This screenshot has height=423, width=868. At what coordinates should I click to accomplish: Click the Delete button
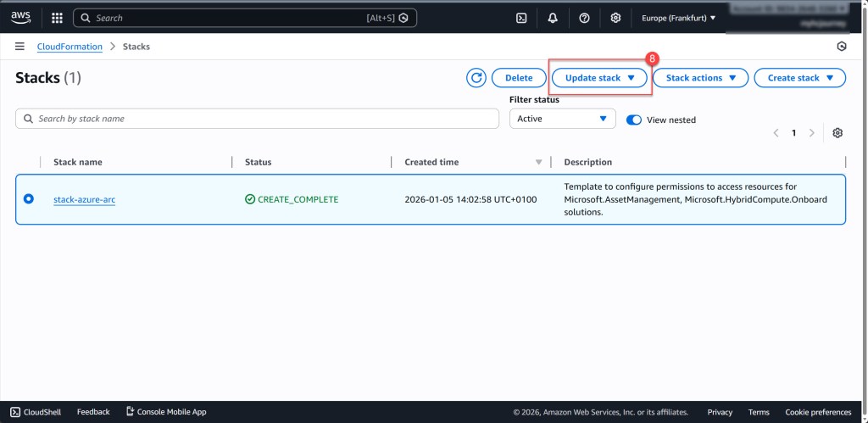[519, 78]
